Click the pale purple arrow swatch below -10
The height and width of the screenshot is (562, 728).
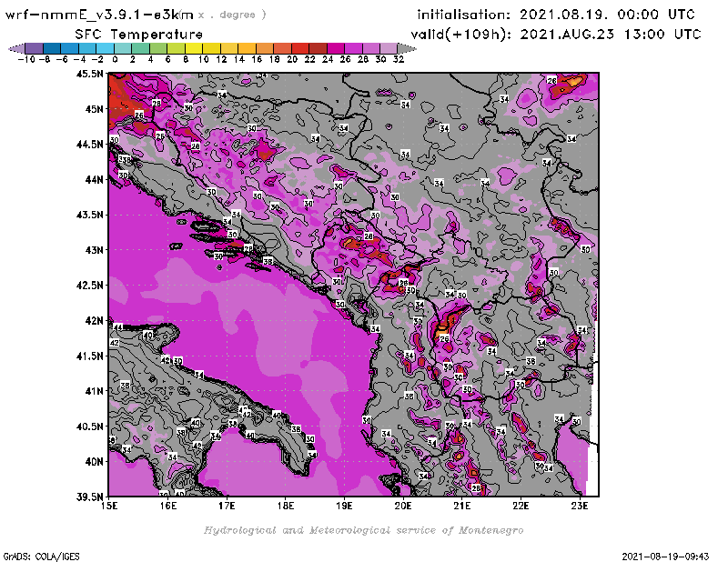pyautogui.click(x=16, y=48)
